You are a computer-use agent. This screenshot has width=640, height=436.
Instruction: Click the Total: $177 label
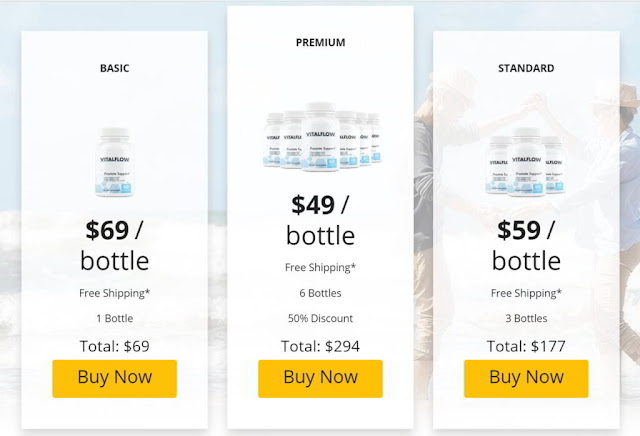pyautogui.click(x=526, y=346)
